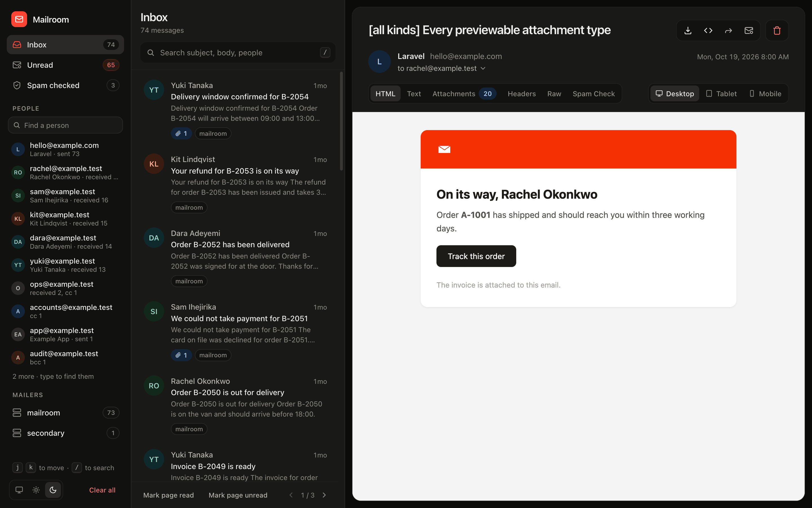Image resolution: width=812 pixels, height=508 pixels.
Task: Click attachment badge on Sam Ihejirika message
Action: click(x=181, y=355)
